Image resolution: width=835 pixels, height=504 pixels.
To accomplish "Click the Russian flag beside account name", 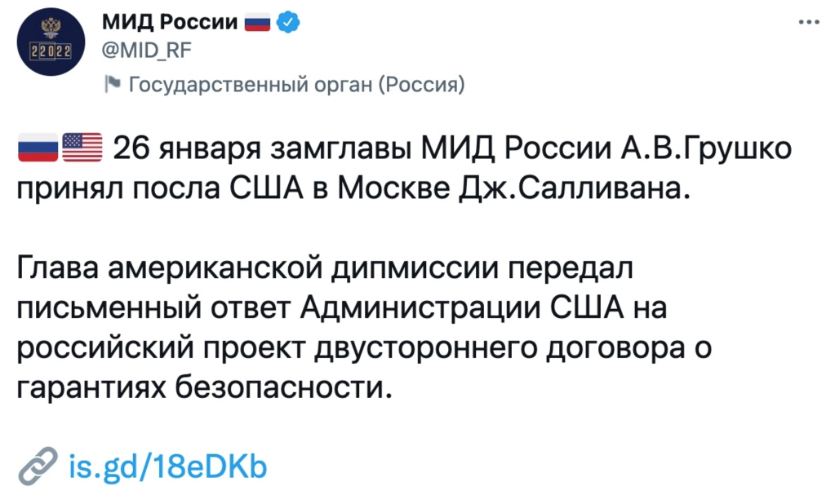I will click(x=257, y=24).
